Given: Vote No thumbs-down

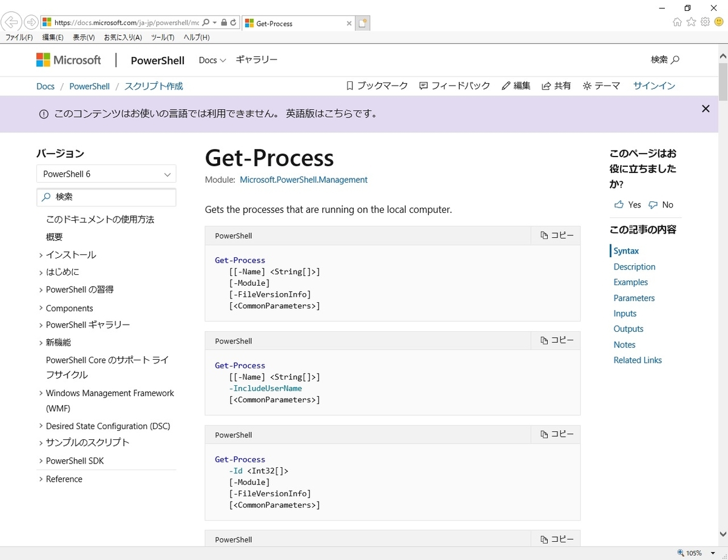Looking at the screenshot, I should 661,205.
